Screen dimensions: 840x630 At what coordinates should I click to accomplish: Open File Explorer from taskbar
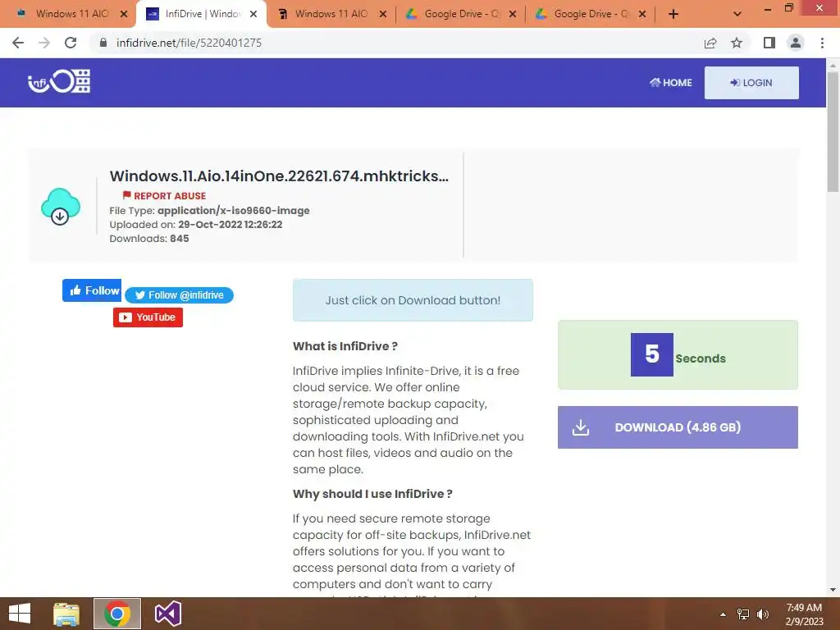66,614
